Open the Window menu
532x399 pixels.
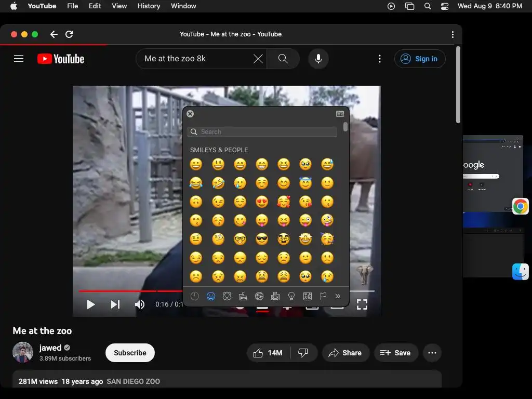coord(183,6)
